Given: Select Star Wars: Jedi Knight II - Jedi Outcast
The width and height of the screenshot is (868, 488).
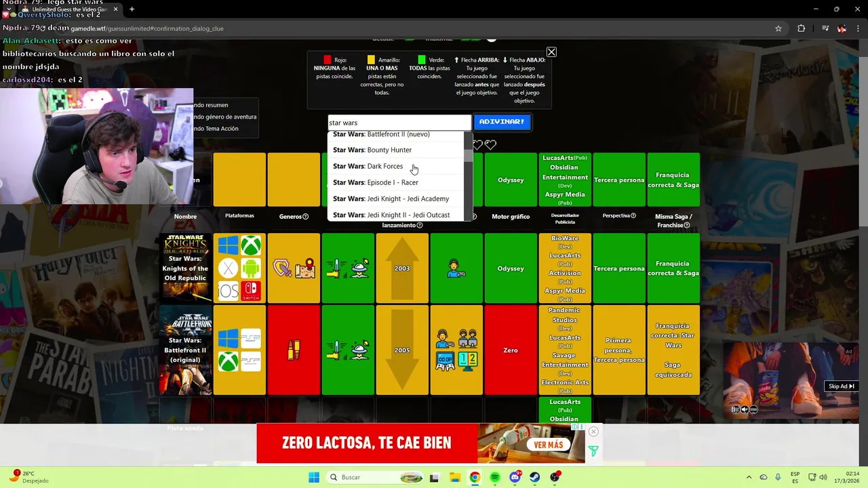Looking at the screenshot, I should coord(395,215).
